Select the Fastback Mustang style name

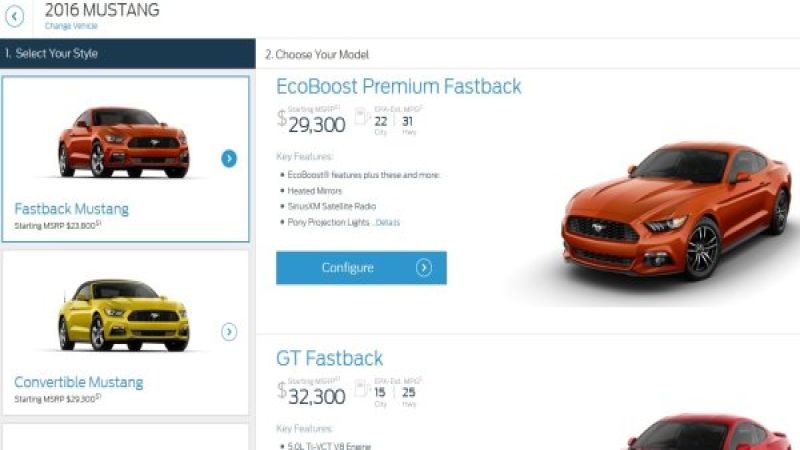tap(71, 209)
